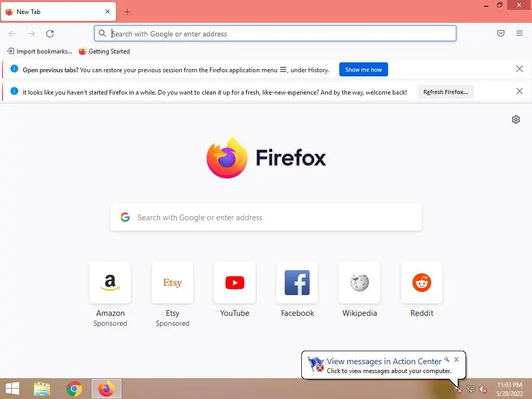532x399 pixels.
Task: Click the back navigation arrow
Action: [x=12, y=34]
